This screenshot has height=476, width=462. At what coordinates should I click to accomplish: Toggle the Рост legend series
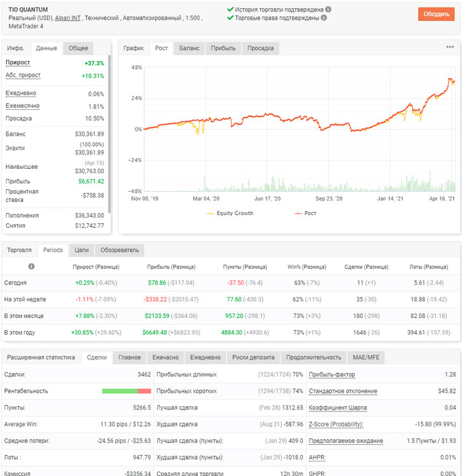pyautogui.click(x=305, y=213)
